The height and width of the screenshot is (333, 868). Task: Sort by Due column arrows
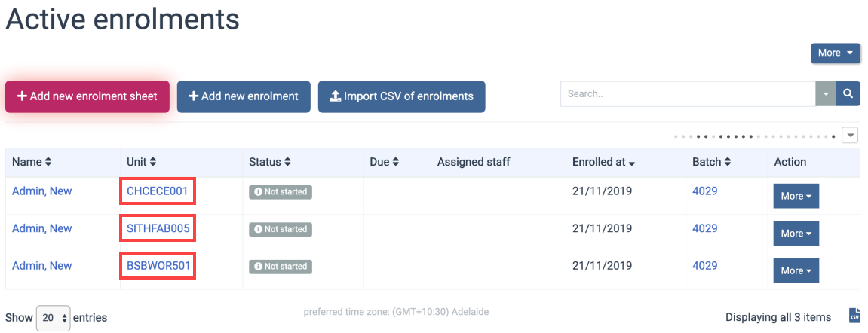[396, 162]
